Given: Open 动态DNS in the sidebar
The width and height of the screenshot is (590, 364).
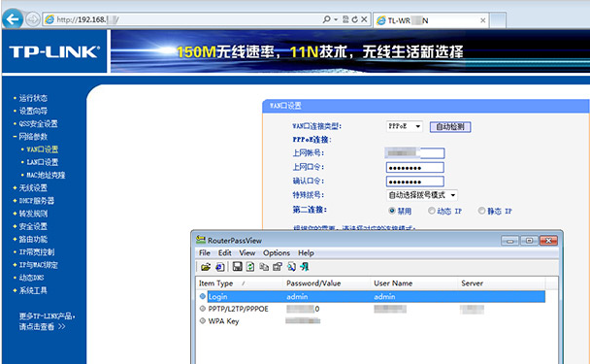Looking at the screenshot, I should click(x=32, y=278).
